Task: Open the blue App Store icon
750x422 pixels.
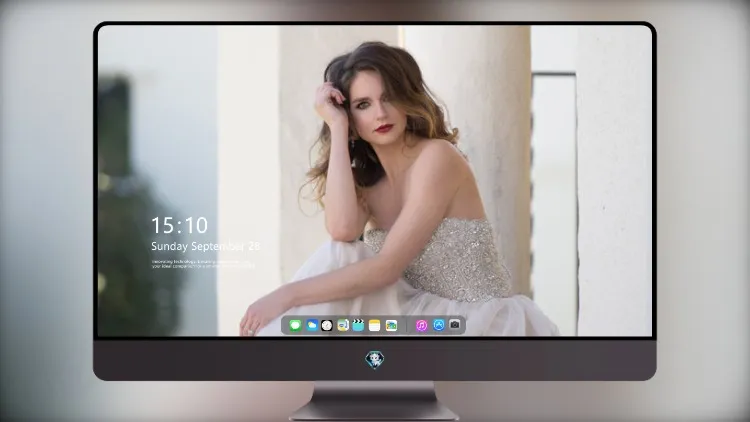Action: (439, 325)
